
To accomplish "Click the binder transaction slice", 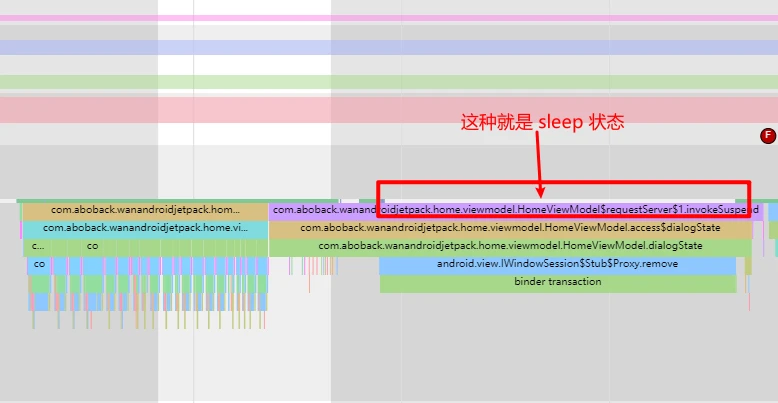I will pos(557,282).
